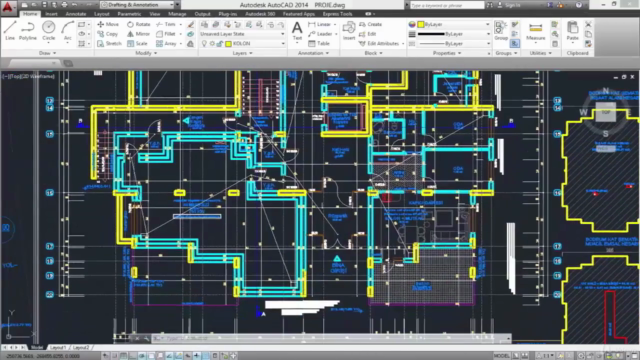Open the Unsaved Layer State dropdown

point(242,34)
